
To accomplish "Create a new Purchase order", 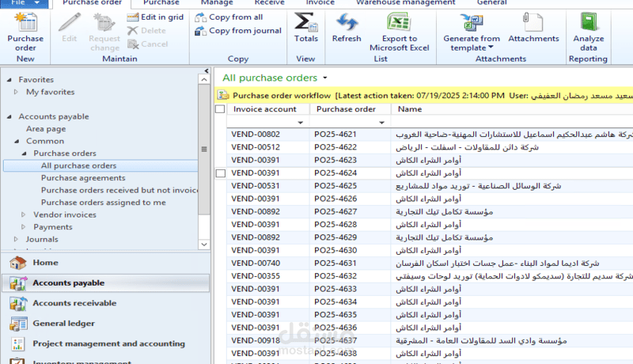I will point(25,32).
